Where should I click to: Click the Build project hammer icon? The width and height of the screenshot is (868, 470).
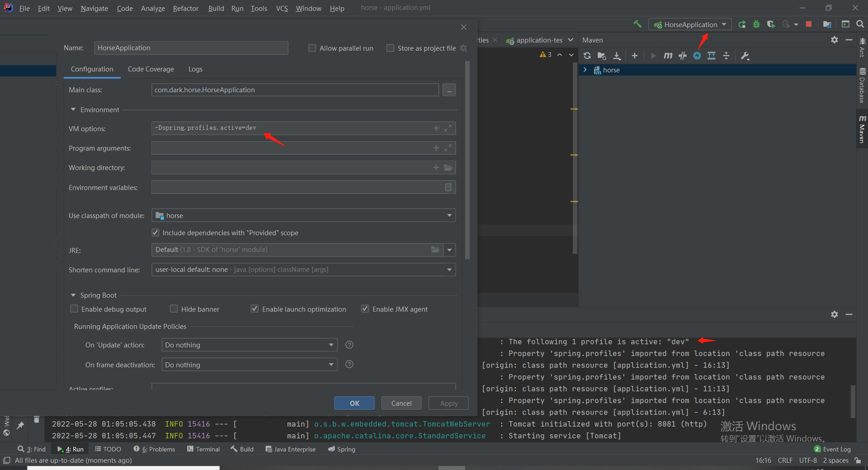coord(637,24)
